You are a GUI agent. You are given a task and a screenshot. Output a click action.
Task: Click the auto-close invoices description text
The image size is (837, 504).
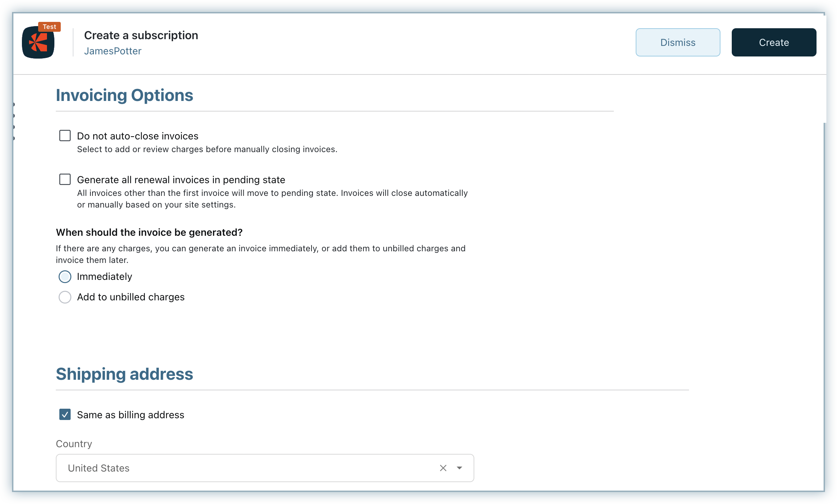[x=207, y=149]
